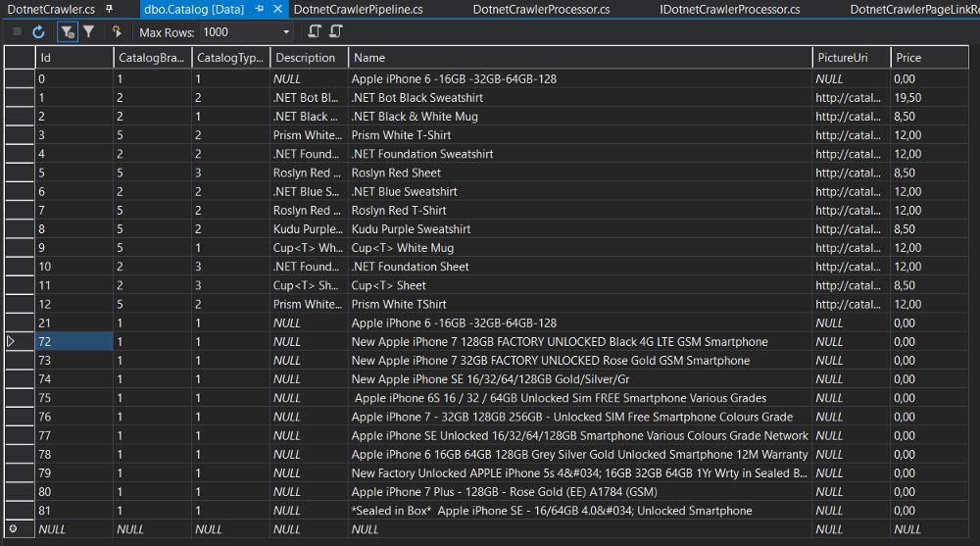Pin the DotnetCrawler.cs tab
This screenshot has width=980, height=546.
coord(110,10)
